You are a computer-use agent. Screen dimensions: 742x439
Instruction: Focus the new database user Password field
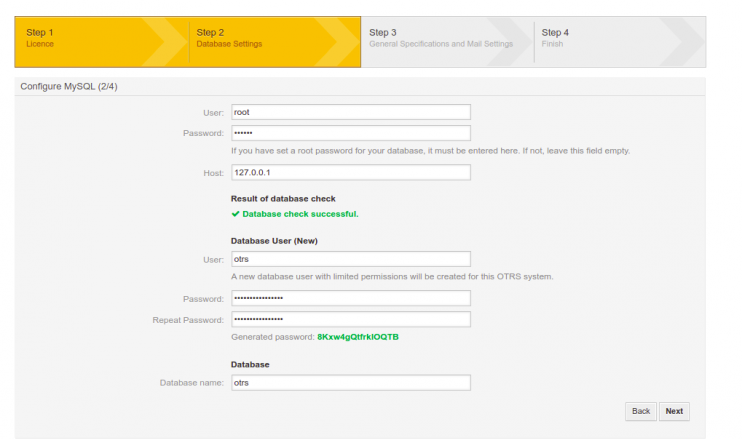[350, 298]
